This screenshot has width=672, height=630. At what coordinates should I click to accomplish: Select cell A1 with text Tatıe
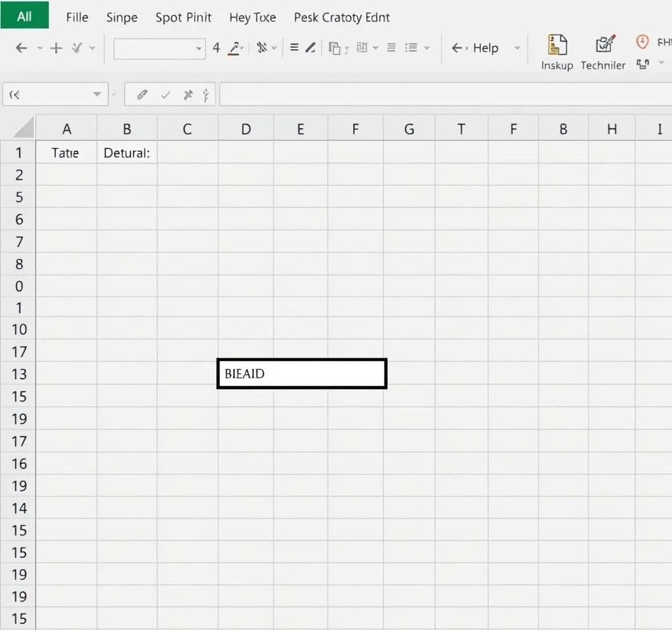tap(66, 152)
